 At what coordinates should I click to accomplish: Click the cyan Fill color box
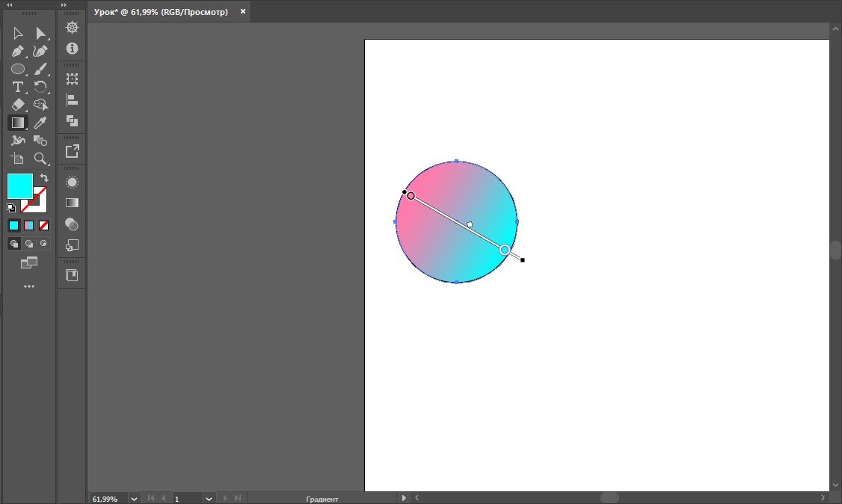pos(20,185)
